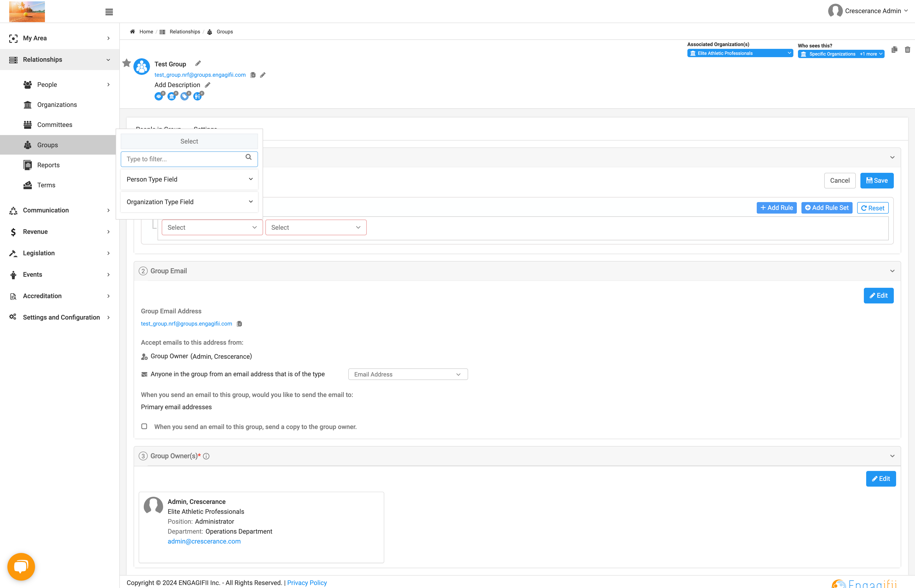Viewport: 915px width, 588px height.
Task: Click the Save button
Action: click(x=877, y=181)
